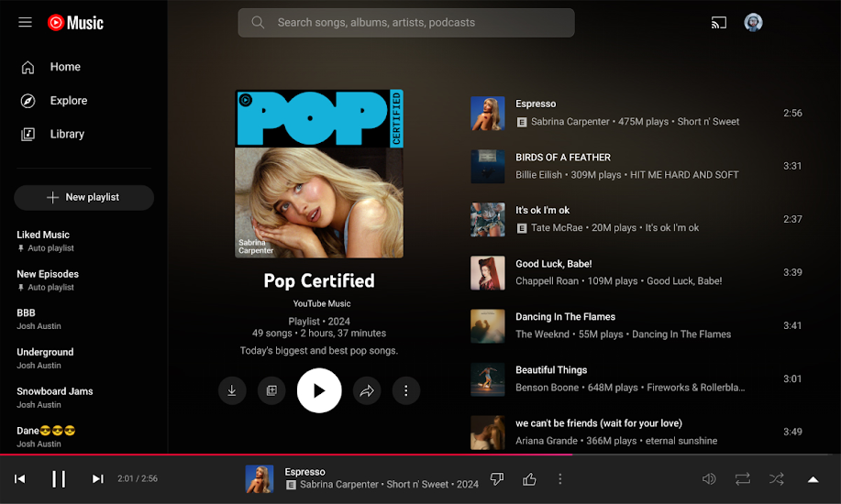
Task: Click the Beautiful Things thumbnail
Action: tap(488, 378)
